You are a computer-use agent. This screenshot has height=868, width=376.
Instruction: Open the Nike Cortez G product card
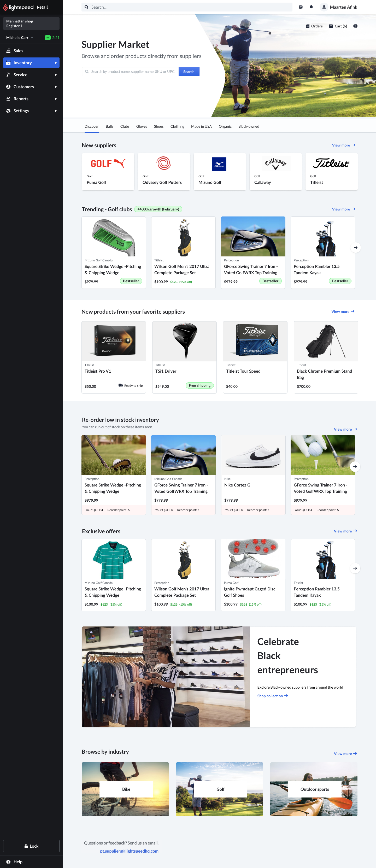point(253,475)
